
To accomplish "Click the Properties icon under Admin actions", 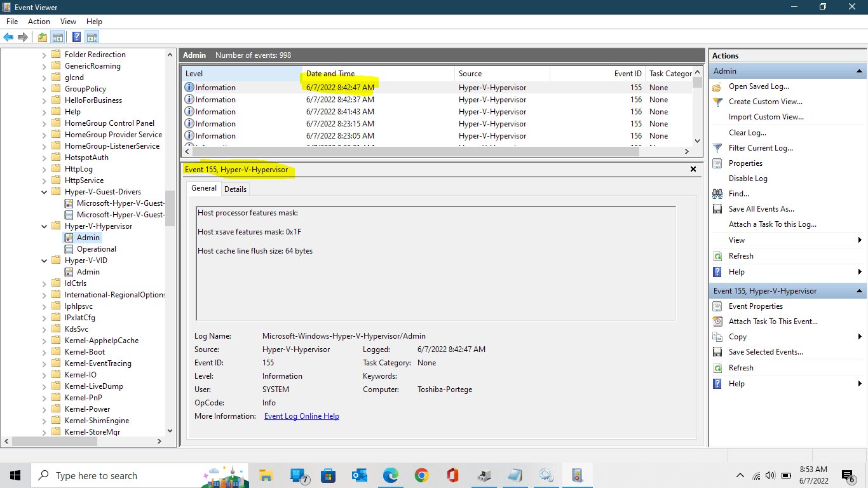I will 717,163.
